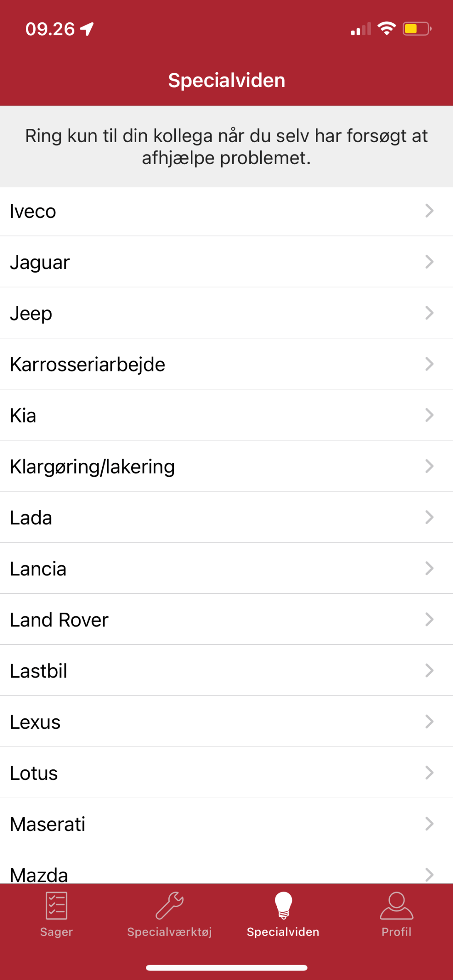Open the Specialværktøj wrench icon

[x=170, y=906]
